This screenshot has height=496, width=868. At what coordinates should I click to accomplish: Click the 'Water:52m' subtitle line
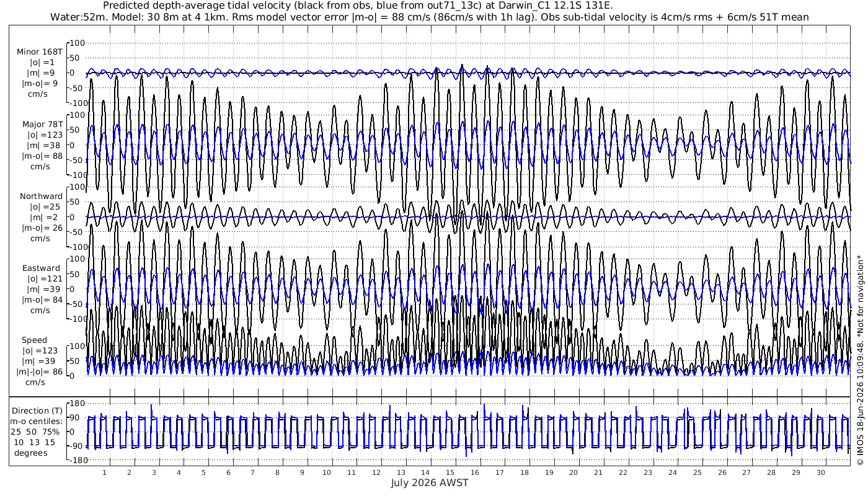(x=429, y=17)
